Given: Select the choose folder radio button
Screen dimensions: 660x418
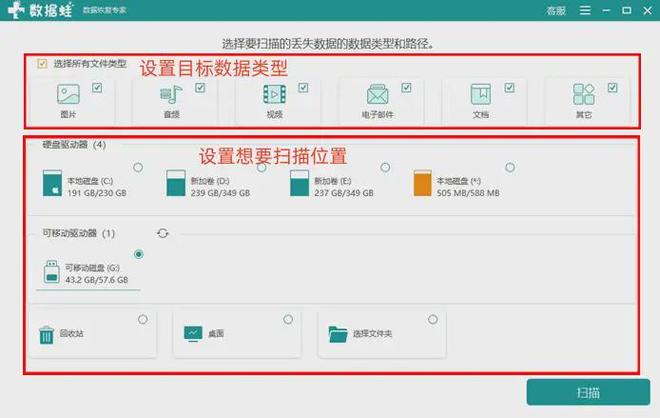Looking at the screenshot, I should tap(433, 319).
